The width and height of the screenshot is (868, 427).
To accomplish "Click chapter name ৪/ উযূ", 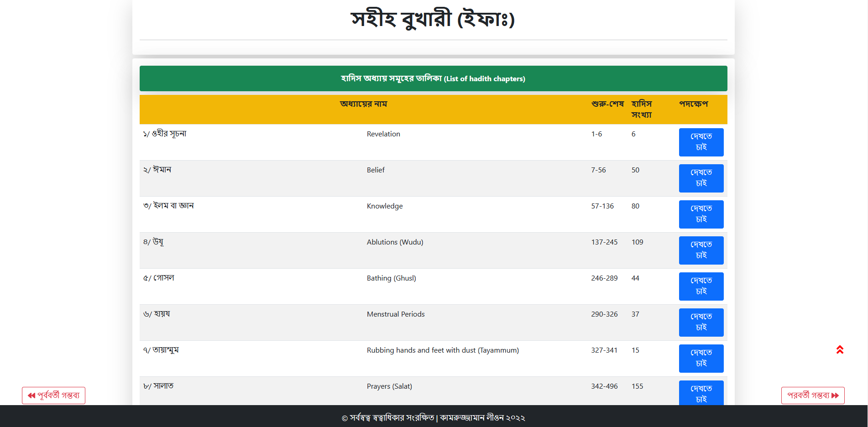I will coord(153,242).
